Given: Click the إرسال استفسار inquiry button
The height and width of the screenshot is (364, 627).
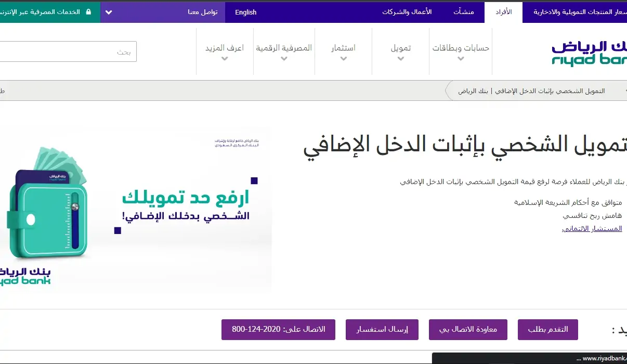Looking at the screenshot, I should coord(382,330).
